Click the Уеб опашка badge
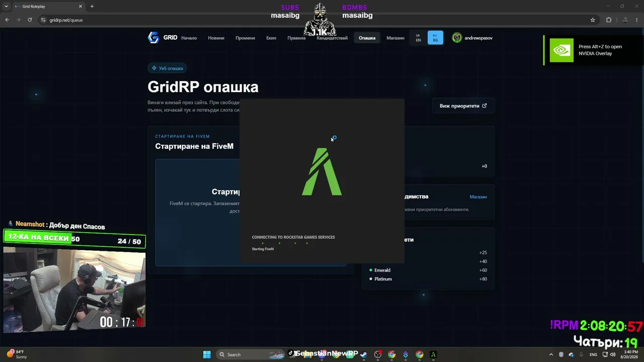The image size is (644, 362). point(168,68)
